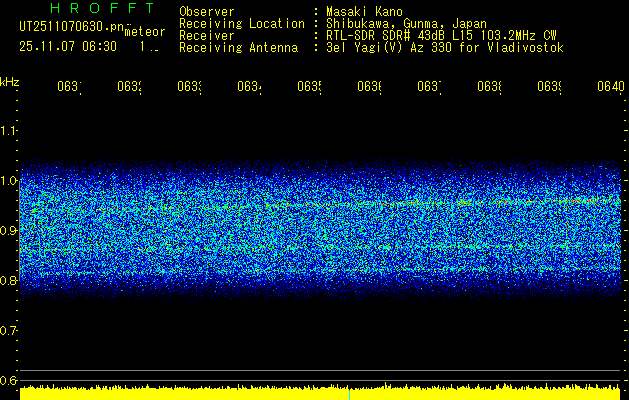The width and height of the screenshot is (629, 400).
Task: Select "3el Yagi(V) Az 330 for Vladivostok"
Action: coord(445,48)
